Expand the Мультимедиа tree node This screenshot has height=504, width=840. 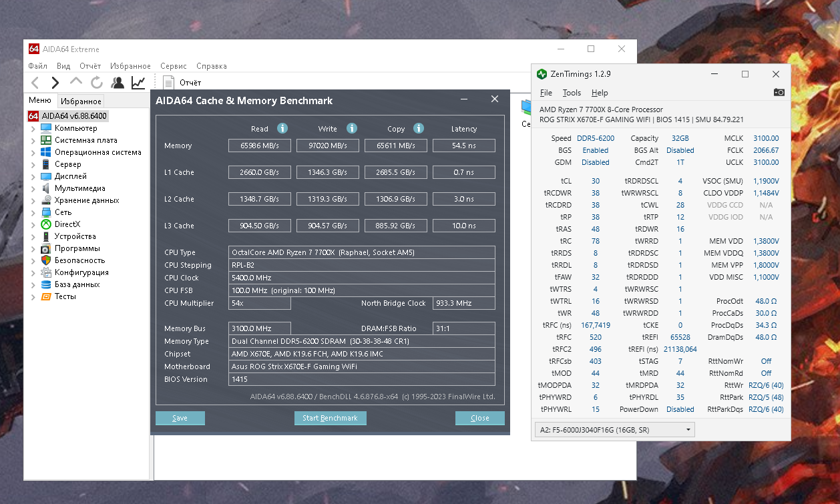33,188
